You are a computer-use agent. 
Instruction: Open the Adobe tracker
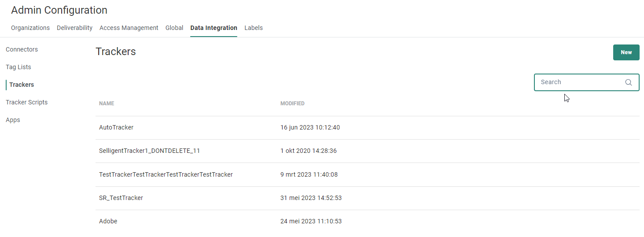tap(108, 221)
